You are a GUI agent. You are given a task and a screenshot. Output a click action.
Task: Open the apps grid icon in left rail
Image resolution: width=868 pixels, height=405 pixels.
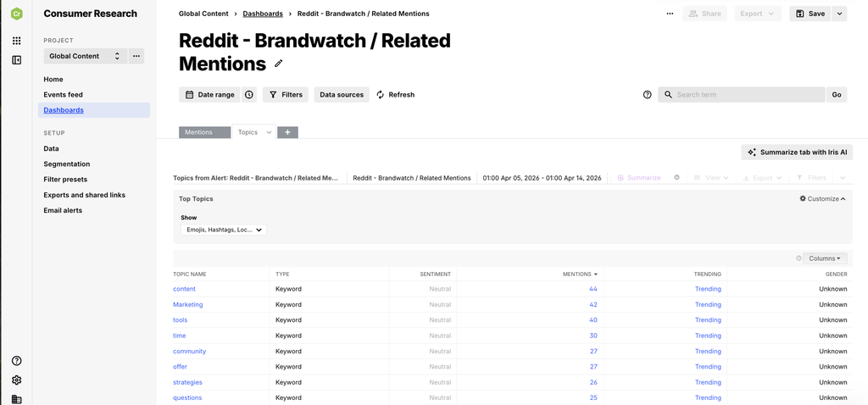tap(17, 41)
